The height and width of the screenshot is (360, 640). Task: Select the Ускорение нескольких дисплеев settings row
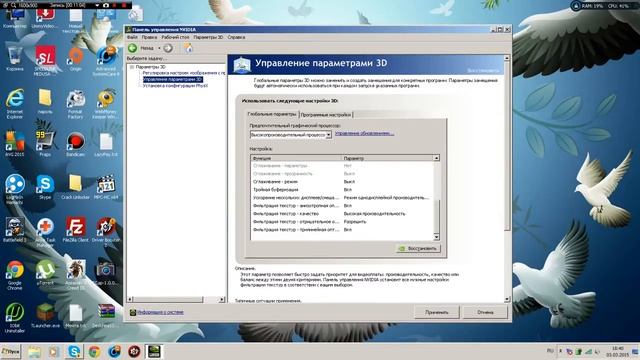(342, 198)
